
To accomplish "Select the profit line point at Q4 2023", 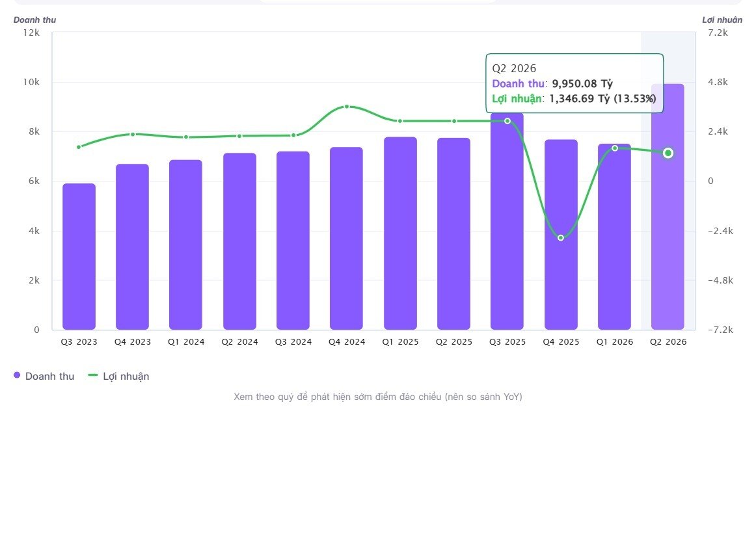I will tap(133, 135).
